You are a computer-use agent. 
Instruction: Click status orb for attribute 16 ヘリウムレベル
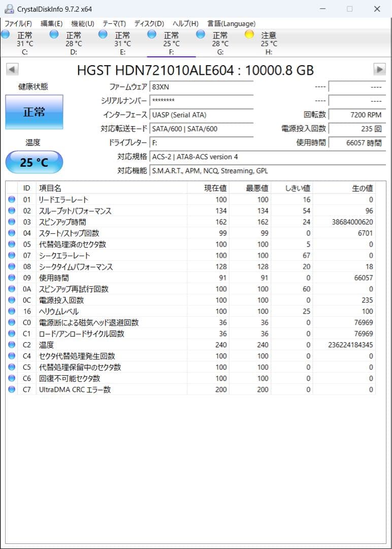tap(12, 311)
